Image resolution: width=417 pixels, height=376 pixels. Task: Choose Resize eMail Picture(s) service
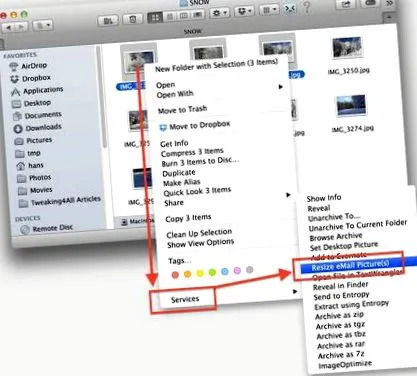[350, 265]
